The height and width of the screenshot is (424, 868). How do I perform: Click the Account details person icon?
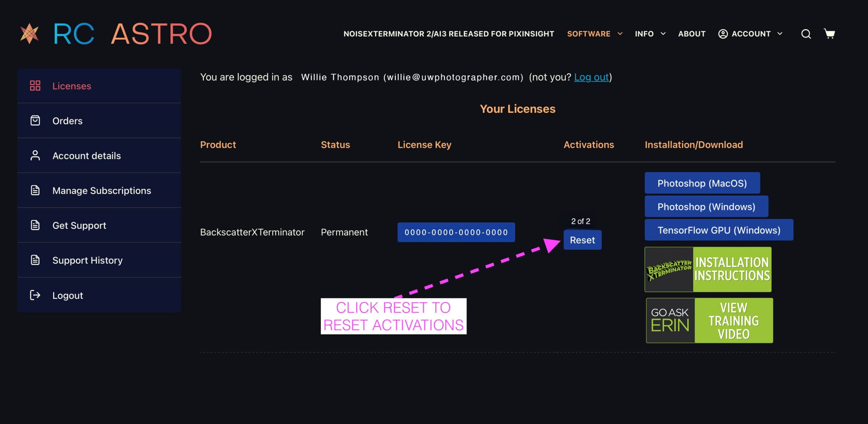tap(35, 156)
